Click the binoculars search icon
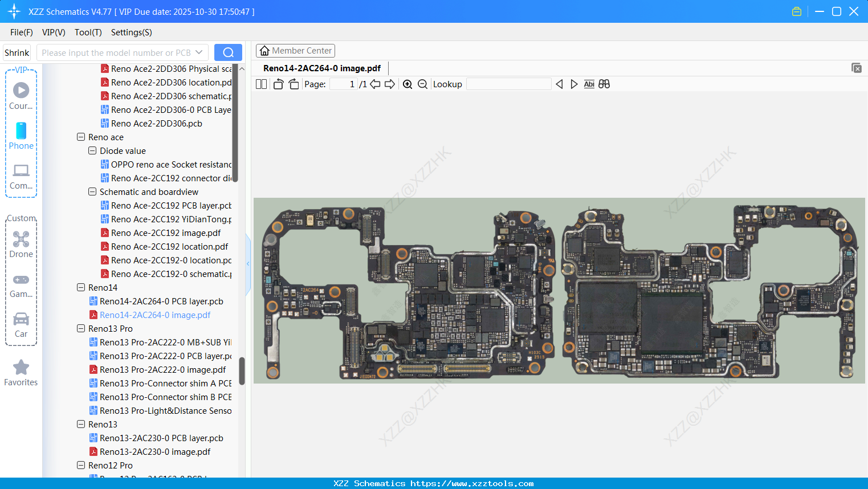The width and height of the screenshot is (868, 489). [x=604, y=84]
